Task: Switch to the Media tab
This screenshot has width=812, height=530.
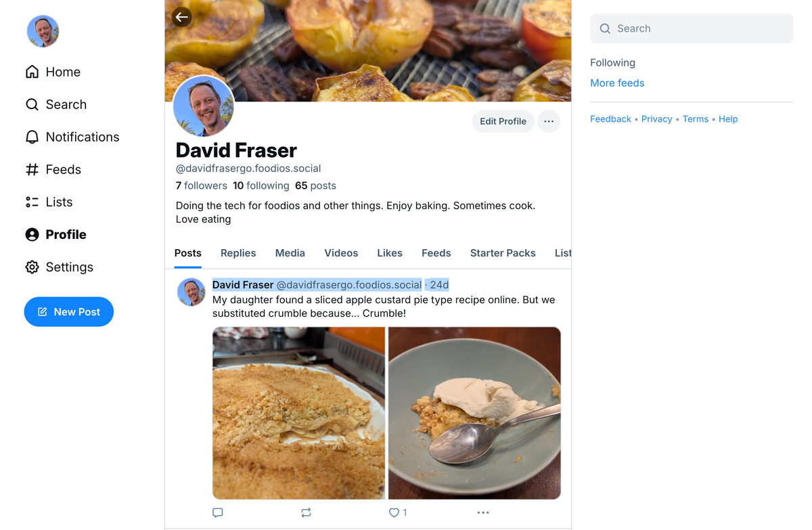Action: point(290,252)
